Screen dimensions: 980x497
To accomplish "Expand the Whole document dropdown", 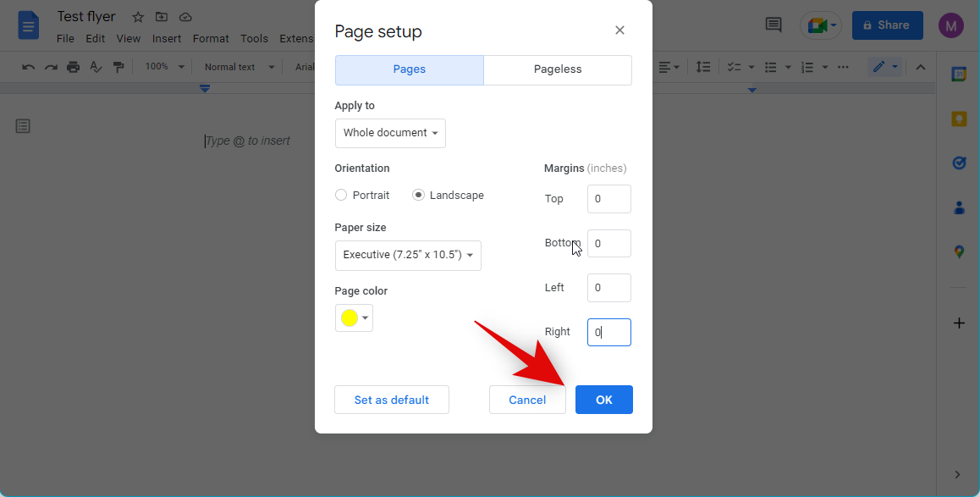I will (x=390, y=133).
